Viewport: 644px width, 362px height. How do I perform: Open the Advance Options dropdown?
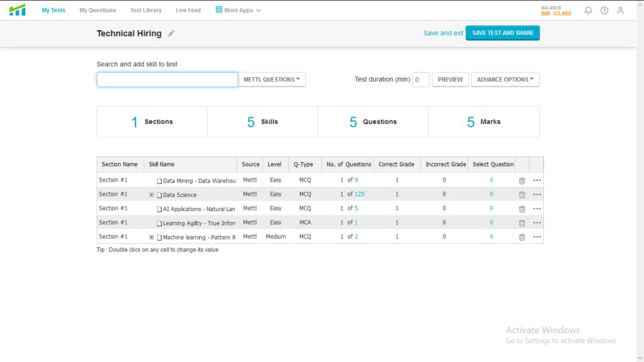[x=505, y=80]
